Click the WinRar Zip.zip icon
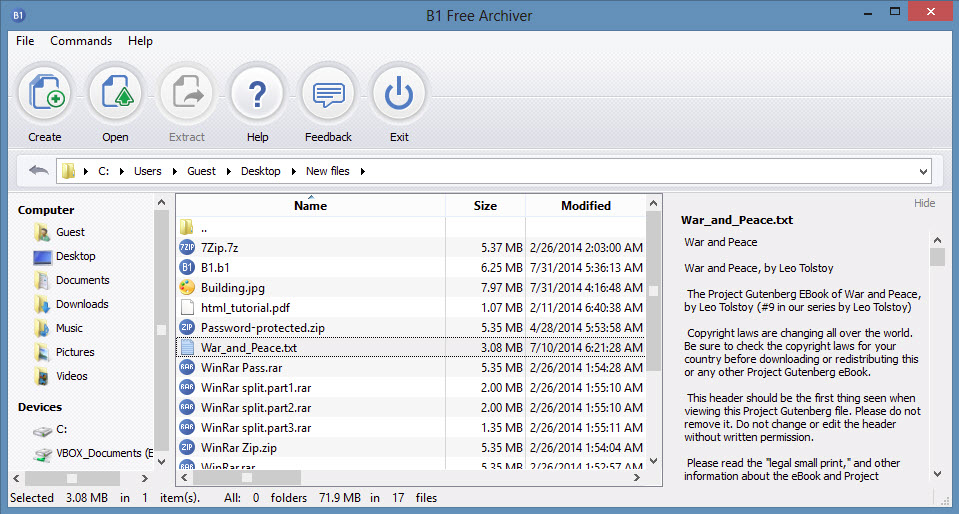This screenshot has width=959, height=514. 187,447
